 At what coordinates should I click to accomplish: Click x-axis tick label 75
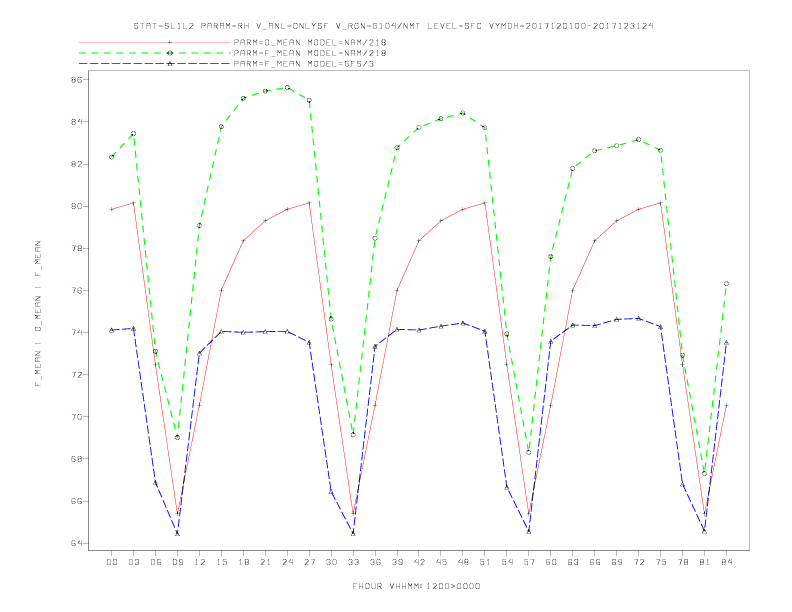(x=661, y=562)
